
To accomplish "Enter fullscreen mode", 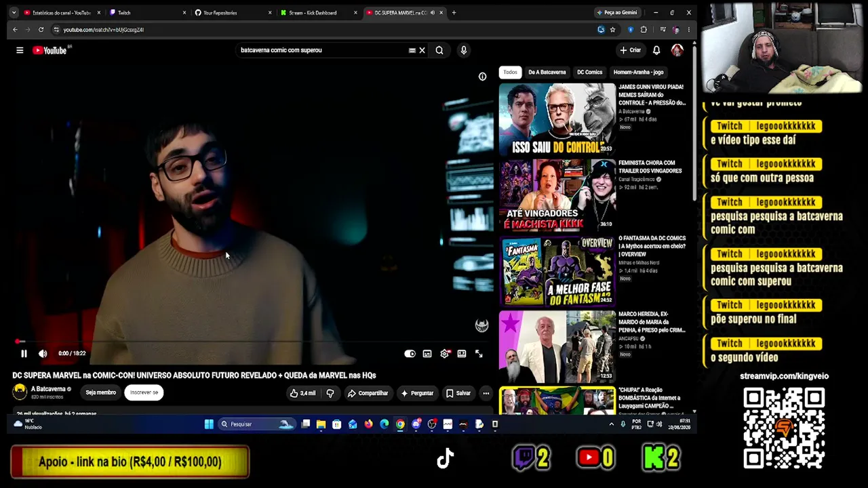I will pyautogui.click(x=479, y=354).
